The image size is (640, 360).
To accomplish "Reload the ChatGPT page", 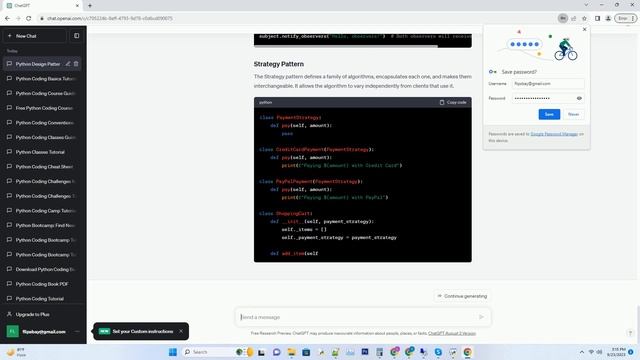I will pos(29,18).
